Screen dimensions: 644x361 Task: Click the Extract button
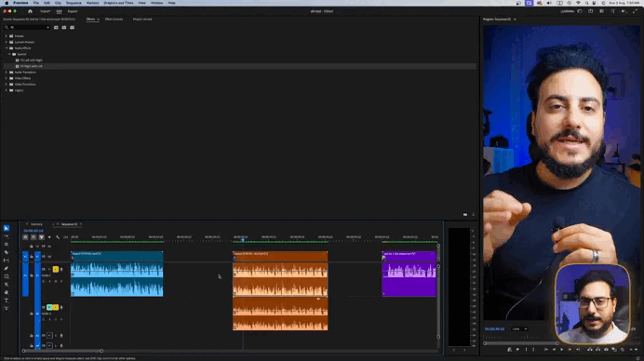click(x=598, y=350)
